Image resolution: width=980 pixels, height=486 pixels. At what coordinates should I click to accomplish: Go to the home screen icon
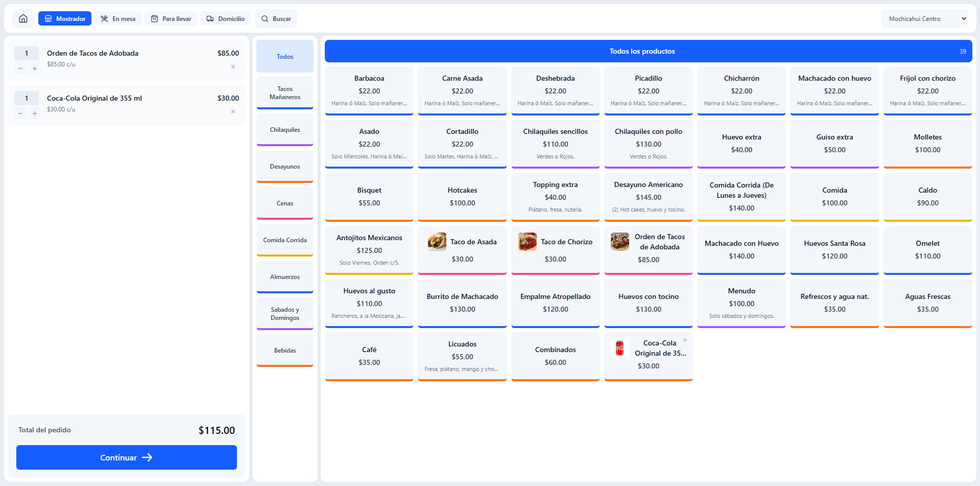23,18
